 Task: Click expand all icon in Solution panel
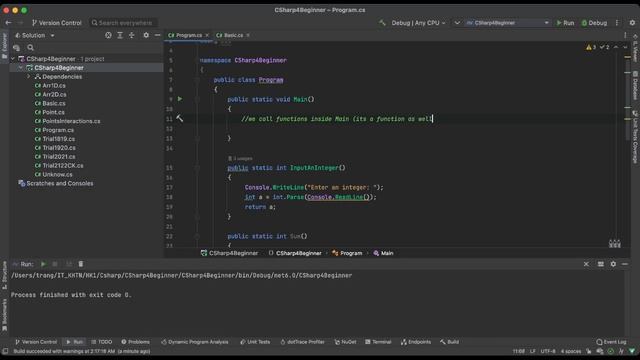(120, 36)
